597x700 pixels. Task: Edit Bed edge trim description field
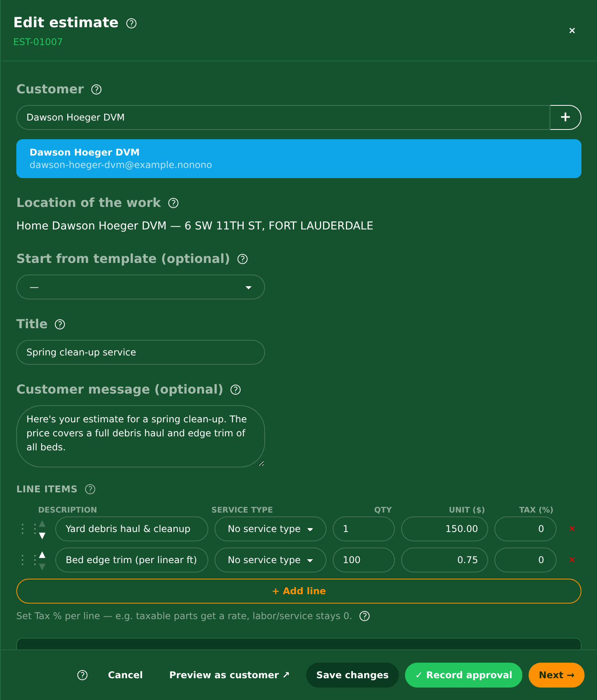(x=132, y=560)
